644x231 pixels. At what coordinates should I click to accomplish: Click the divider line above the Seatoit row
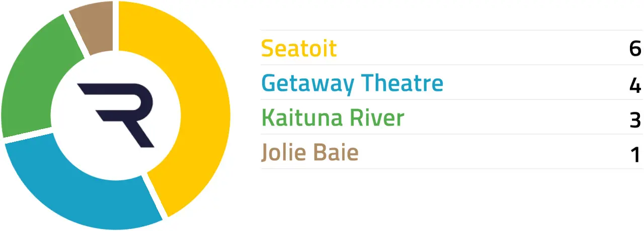tap(452, 31)
